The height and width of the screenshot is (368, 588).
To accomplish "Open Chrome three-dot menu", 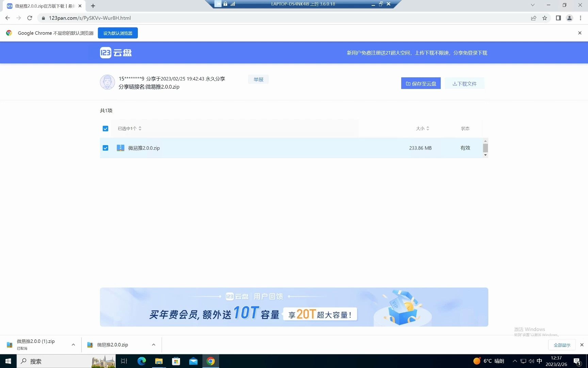I will click(581, 18).
